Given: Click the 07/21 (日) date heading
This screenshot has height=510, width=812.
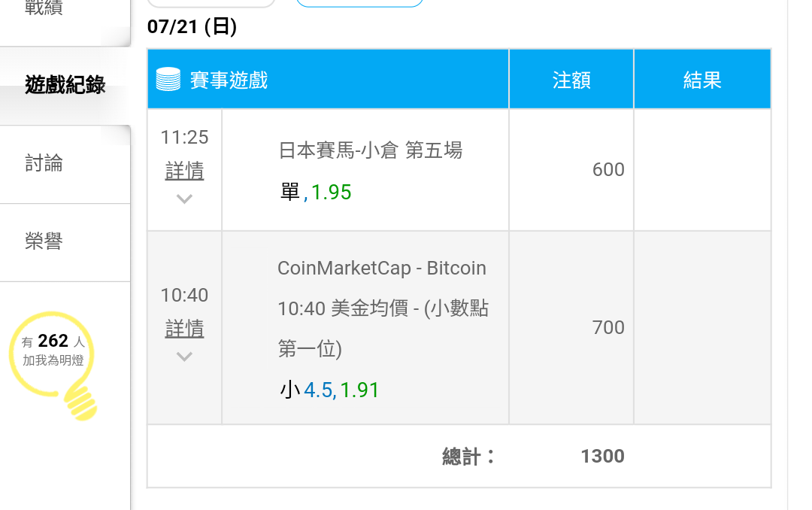Looking at the screenshot, I should click(192, 27).
